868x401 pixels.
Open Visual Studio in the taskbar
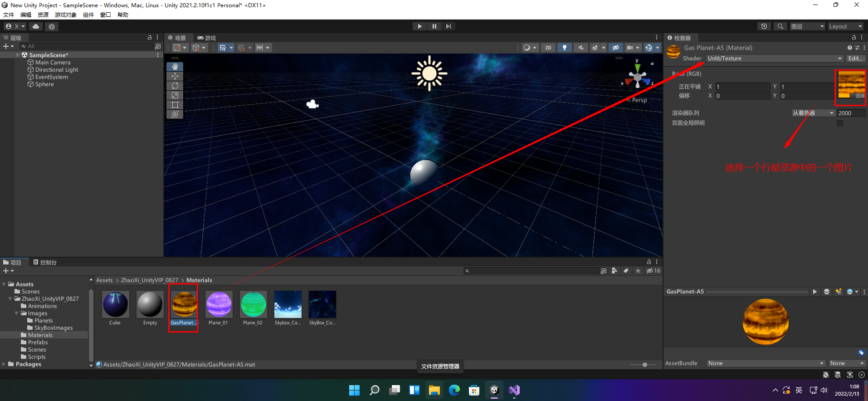(x=514, y=390)
